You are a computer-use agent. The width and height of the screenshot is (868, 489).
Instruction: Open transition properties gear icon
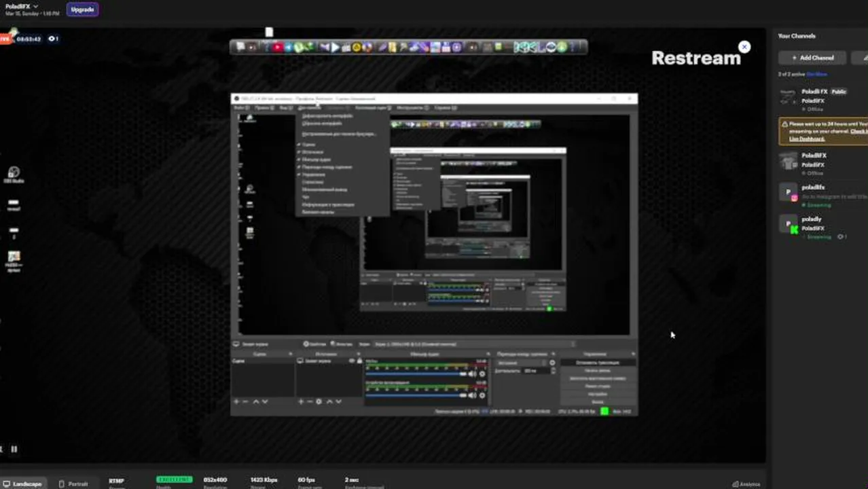(552, 363)
